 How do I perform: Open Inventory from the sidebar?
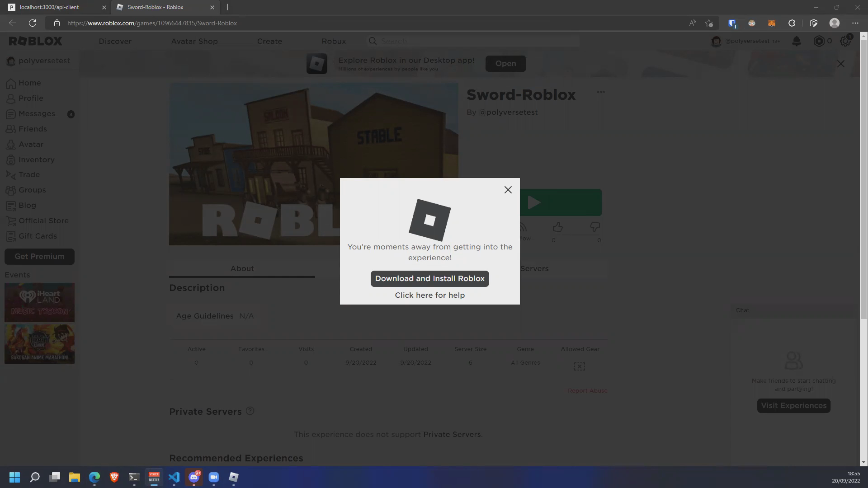[36, 160]
